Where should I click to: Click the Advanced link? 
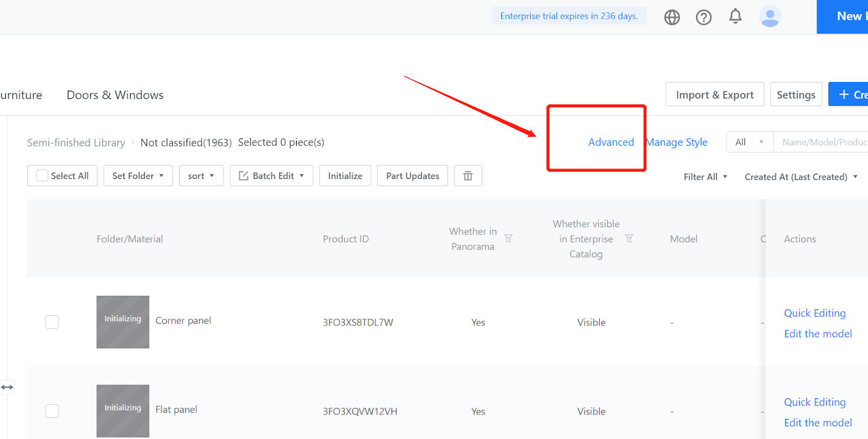611,142
